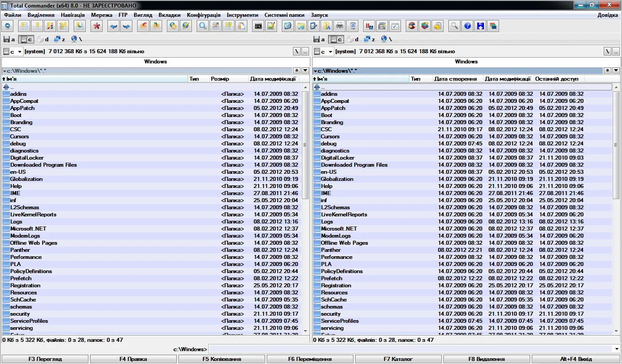Click the command line input field
The height and width of the screenshot is (364, 622).
(411, 349)
